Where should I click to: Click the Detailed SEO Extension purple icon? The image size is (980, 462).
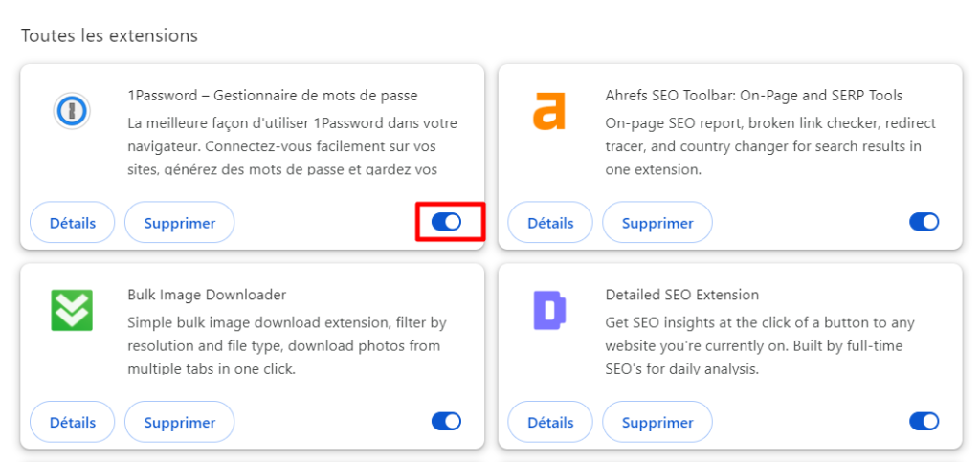click(548, 311)
